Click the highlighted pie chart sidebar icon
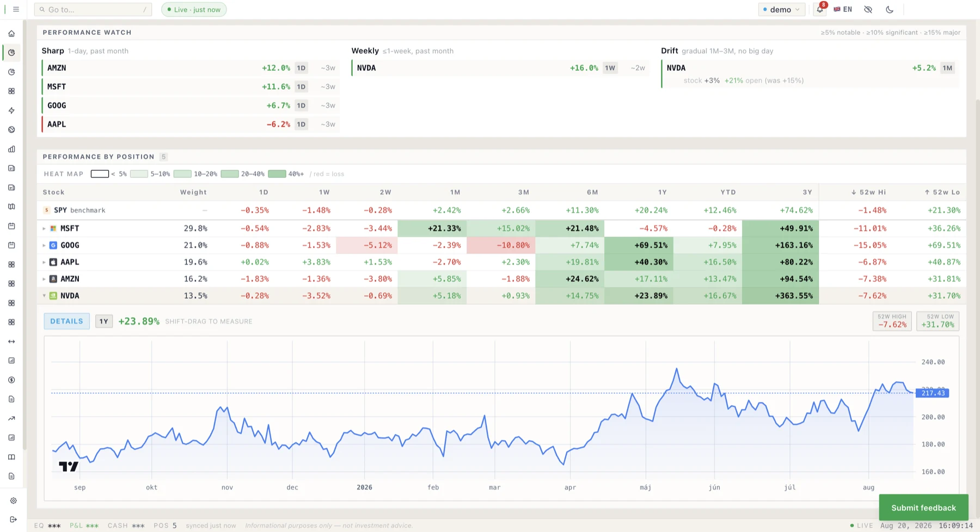 11,53
